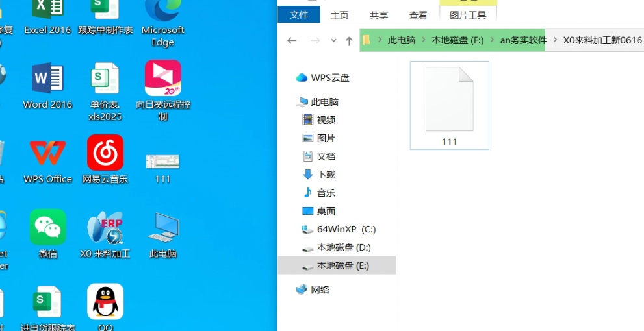
Task: Go up one folder level
Action: point(349,40)
